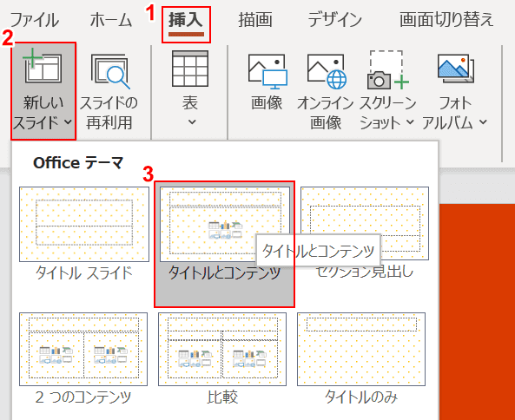Click the フォトアルバム icon

pyautogui.click(x=456, y=69)
